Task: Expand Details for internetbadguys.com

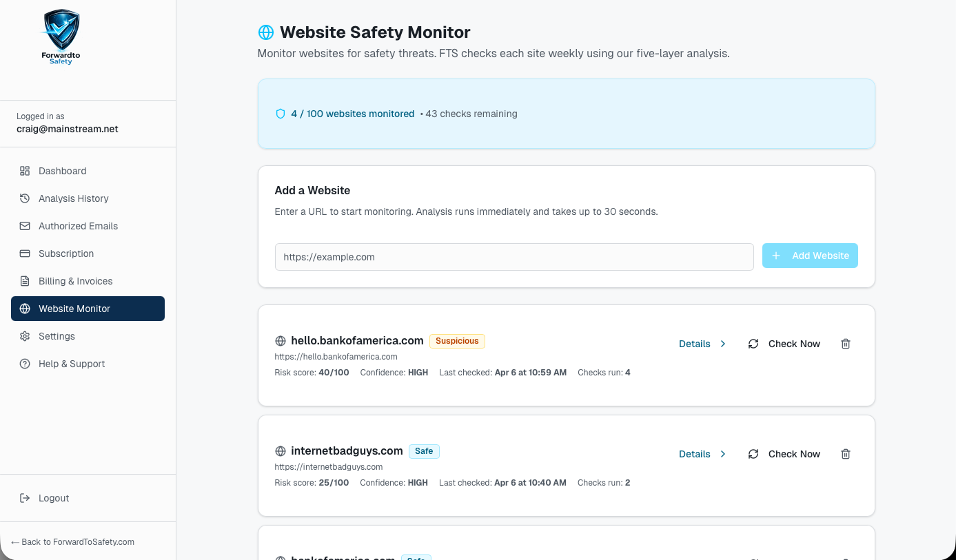Action: tap(695, 454)
